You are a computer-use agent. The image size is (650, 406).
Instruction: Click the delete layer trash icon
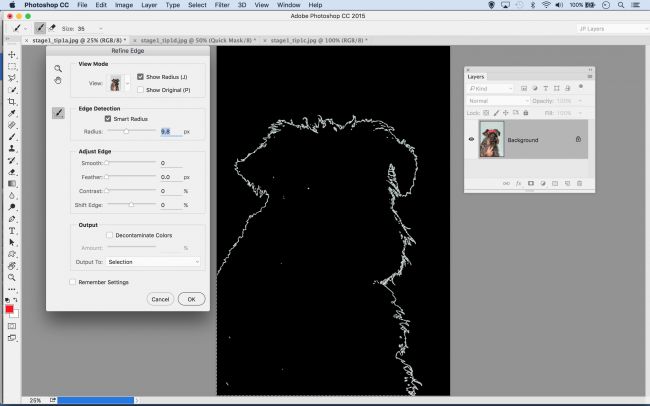580,184
